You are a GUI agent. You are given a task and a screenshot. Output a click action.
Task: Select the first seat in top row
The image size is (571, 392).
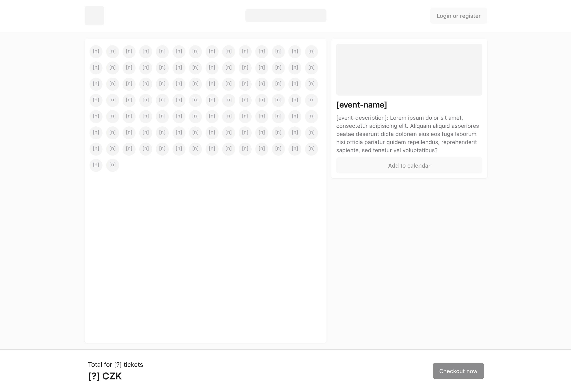click(x=96, y=51)
